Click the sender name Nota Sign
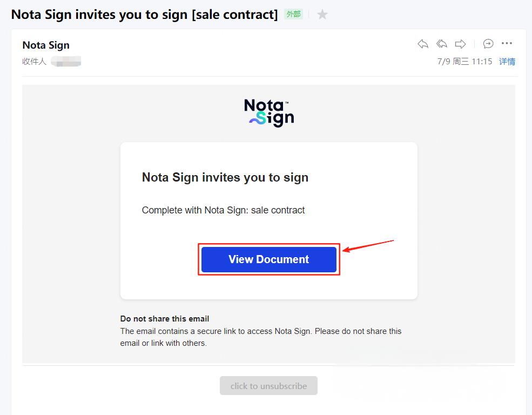532x415 pixels. click(x=46, y=45)
